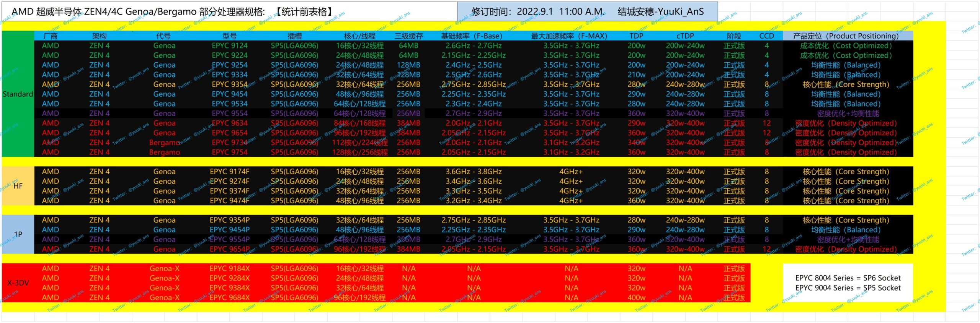Click the '密度优化+均衡性能' cell in the EPYC 9554P row

848,239
